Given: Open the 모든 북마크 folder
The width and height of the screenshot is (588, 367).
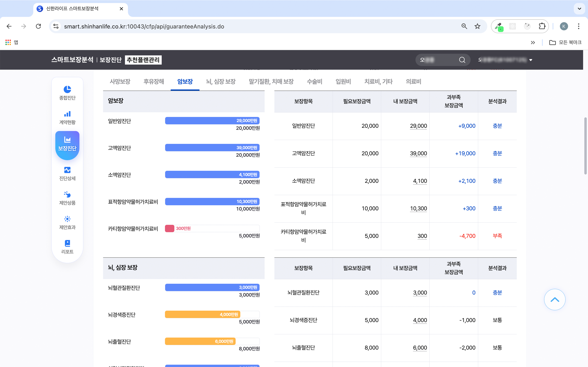Looking at the screenshot, I should click(565, 42).
